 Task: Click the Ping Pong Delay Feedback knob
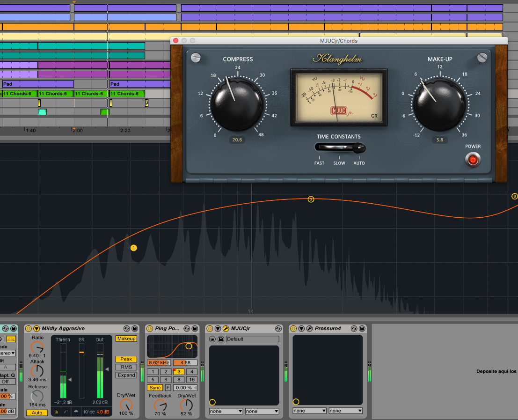(x=160, y=405)
